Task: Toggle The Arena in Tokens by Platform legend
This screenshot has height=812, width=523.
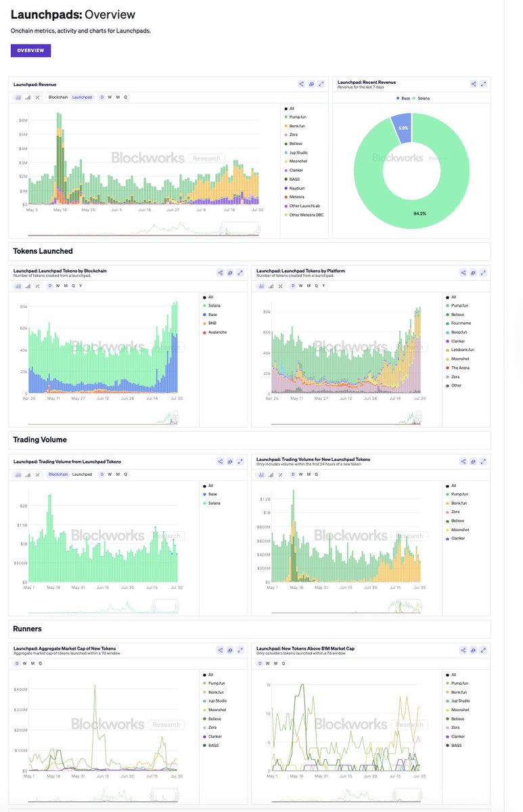Action: pyautogui.click(x=457, y=367)
